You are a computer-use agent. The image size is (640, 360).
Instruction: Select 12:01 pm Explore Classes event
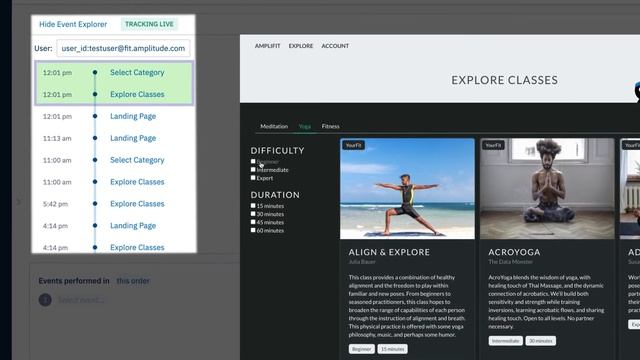click(x=114, y=94)
